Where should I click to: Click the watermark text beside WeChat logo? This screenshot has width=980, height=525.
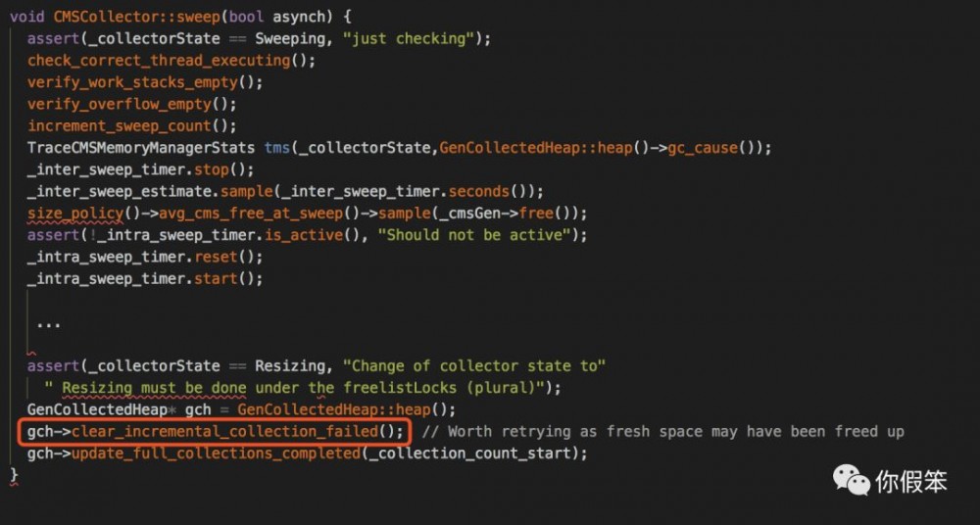click(x=910, y=481)
